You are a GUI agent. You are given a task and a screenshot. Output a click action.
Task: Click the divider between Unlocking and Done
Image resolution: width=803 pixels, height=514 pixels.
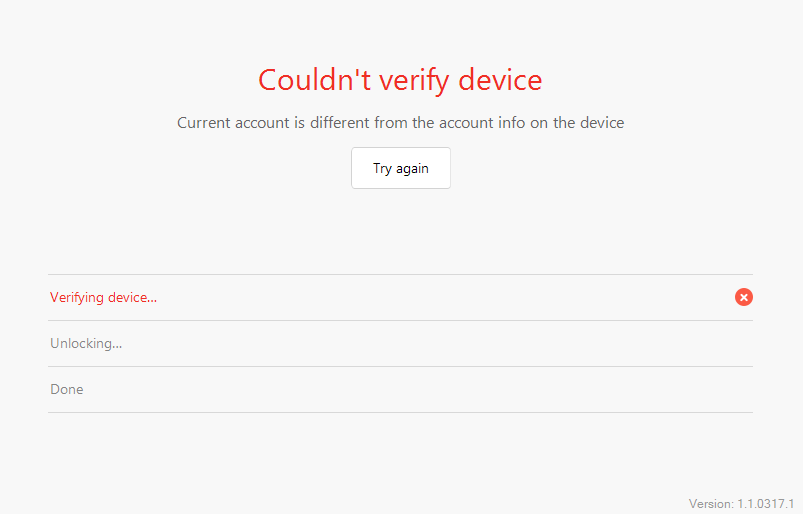point(400,367)
